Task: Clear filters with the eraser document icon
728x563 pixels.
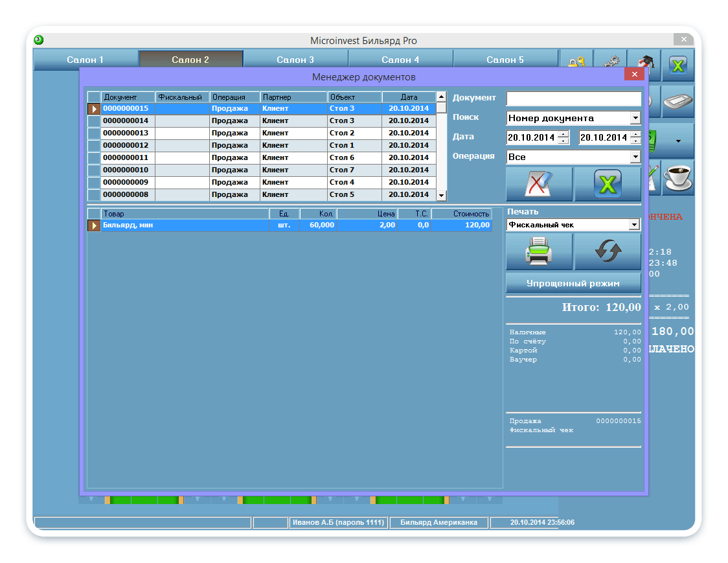Action: [539, 185]
